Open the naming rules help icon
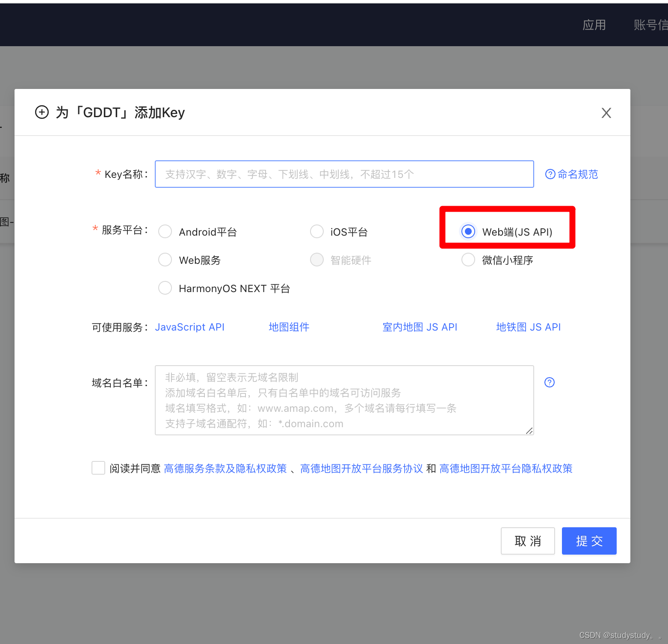Viewport: 668px width, 644px height. click(x=550, y=174)
